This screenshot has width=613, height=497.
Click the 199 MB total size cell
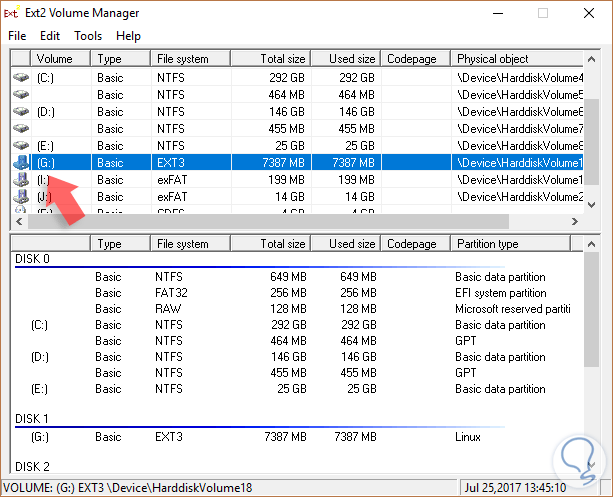point(286,180)
